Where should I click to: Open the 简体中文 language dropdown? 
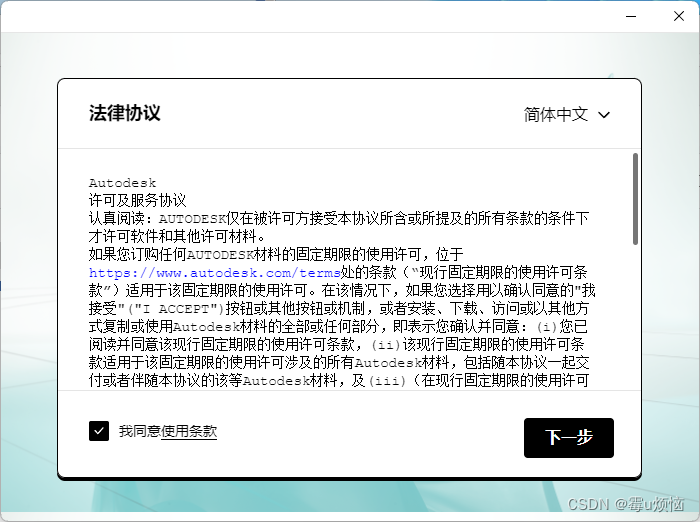[x=567, y=115]
